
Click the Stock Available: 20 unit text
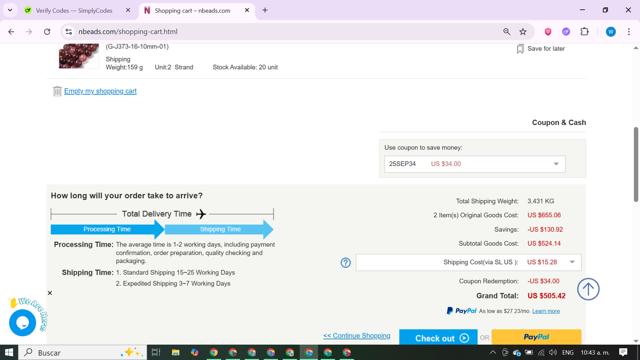coord(245,67)
